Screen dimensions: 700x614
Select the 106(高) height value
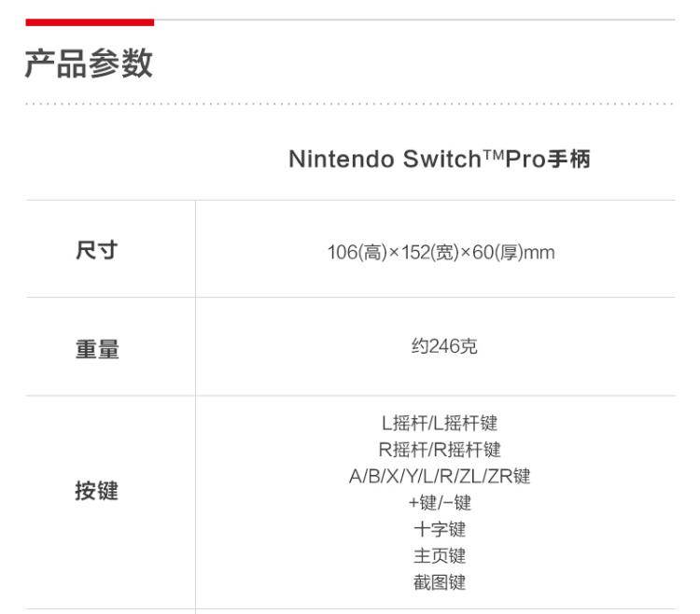[356, 252]
